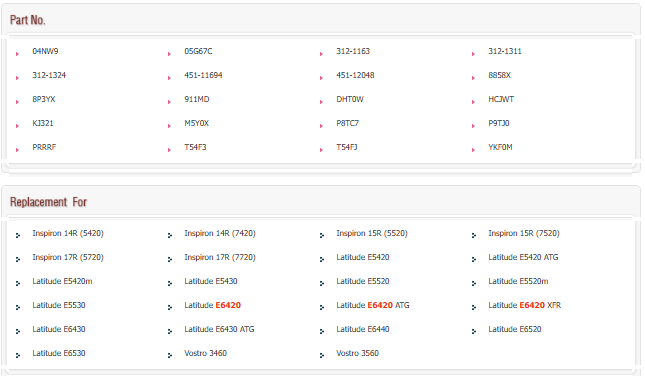Click Latitude E5420m entry
645x376 pixels.
click(63, 281)
